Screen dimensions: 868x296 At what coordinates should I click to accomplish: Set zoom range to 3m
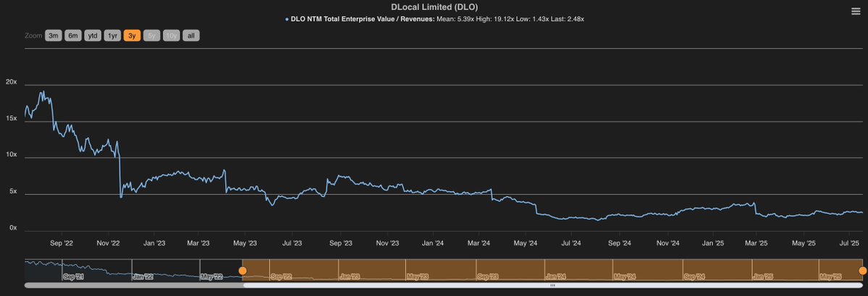click(53, 35)
